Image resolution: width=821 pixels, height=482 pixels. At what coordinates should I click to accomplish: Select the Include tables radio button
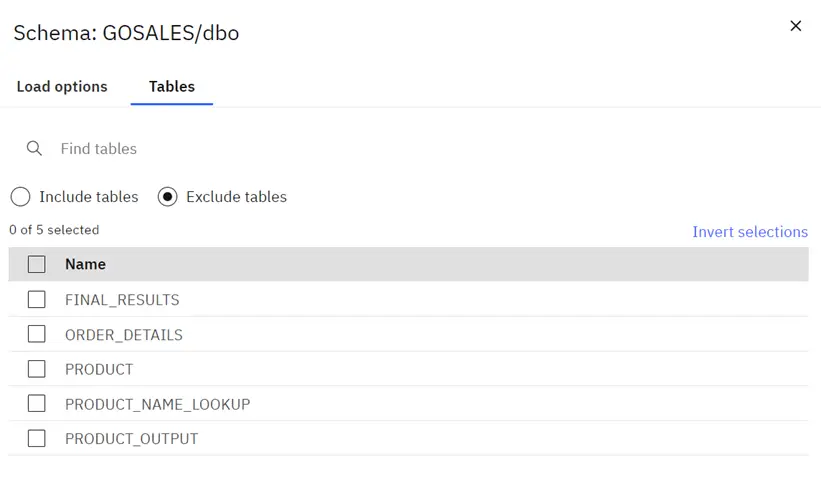[x=20, y=197]
